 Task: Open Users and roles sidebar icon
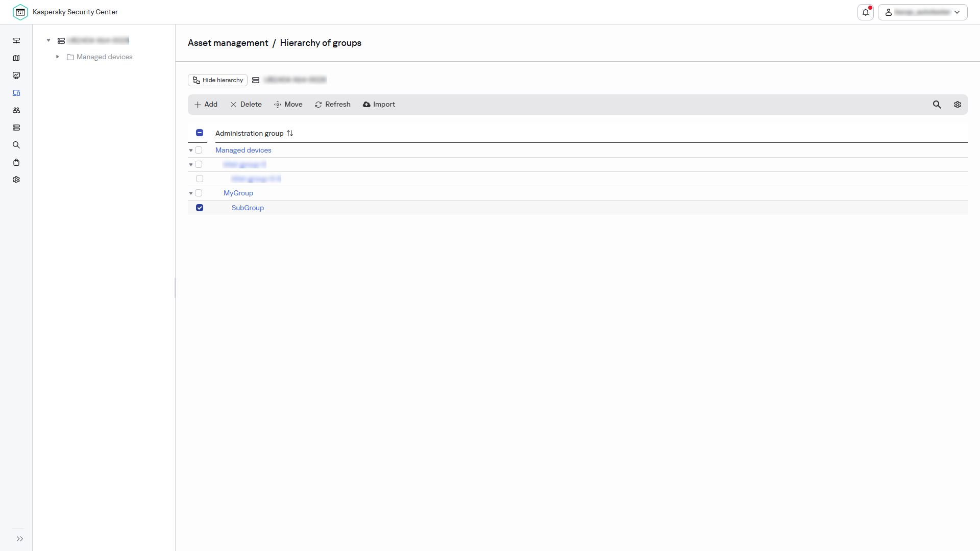tap(16, 110)
